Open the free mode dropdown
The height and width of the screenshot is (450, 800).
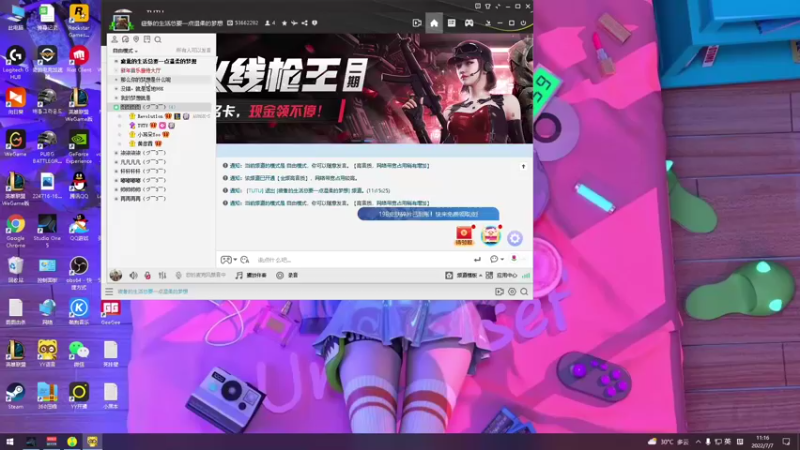pyautogui.click(x=125, y=51)
